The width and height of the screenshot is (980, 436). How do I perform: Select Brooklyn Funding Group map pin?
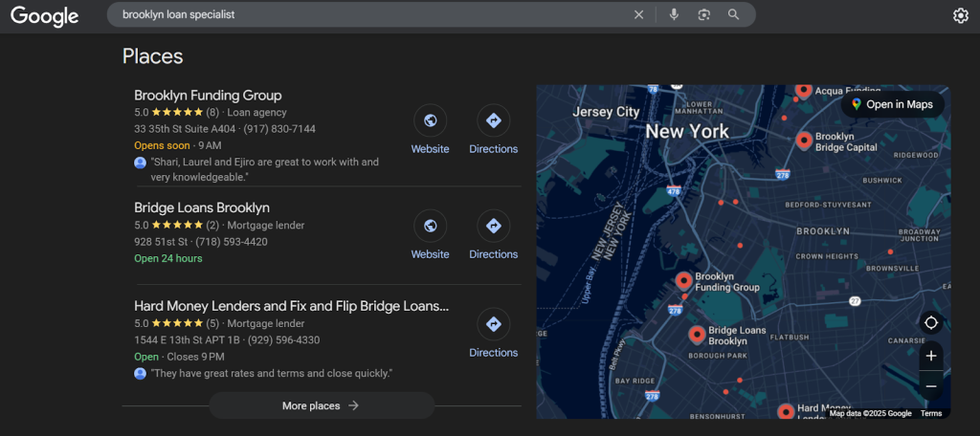point(683,281)
